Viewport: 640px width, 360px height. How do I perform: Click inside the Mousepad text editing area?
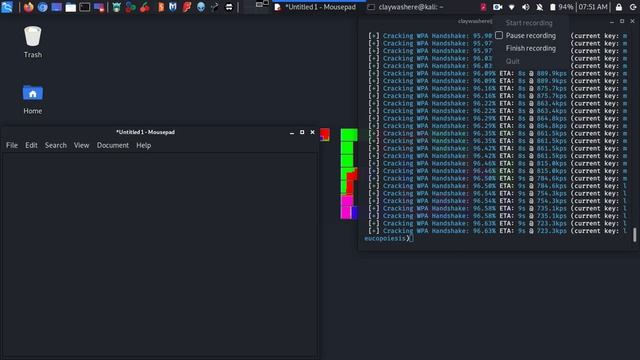159,256
